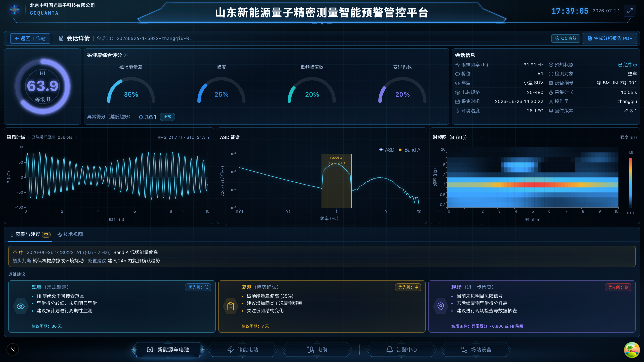
Task: Click the 电芯规格 layers icon
Action: [x=458, y=92]
